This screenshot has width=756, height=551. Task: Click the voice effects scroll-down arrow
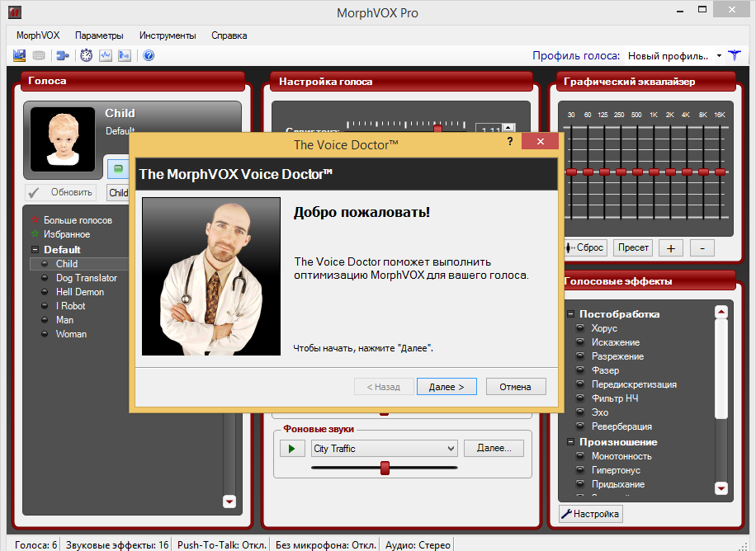pyautogui.click(x=721, y=487)
